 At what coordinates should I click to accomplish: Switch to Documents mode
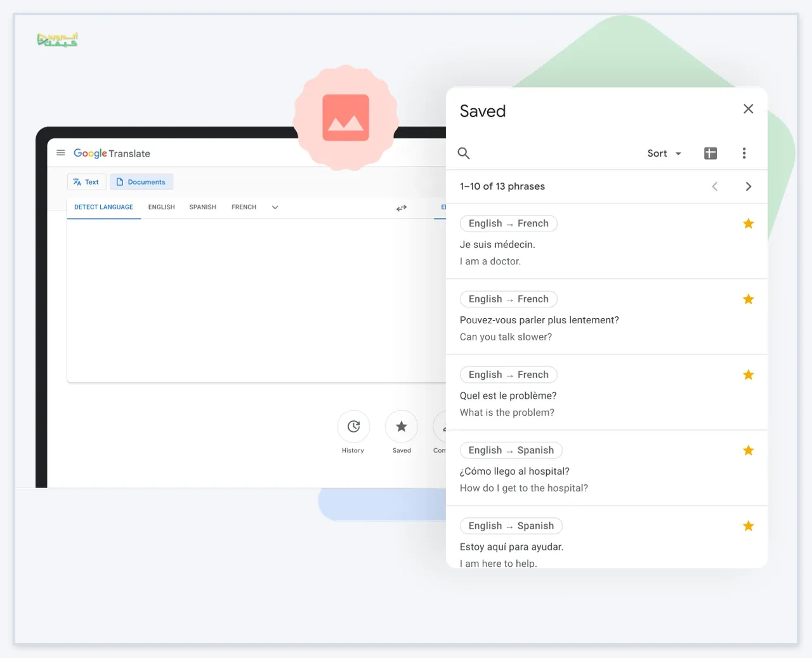point(141,182)
